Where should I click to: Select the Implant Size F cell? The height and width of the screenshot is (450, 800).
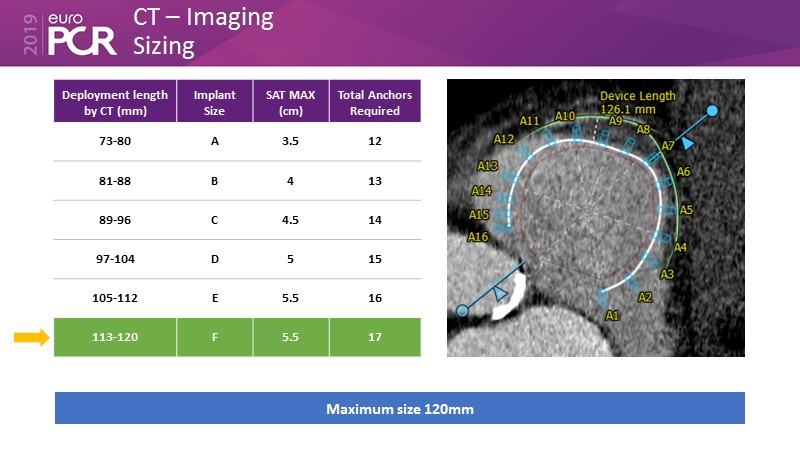214,338
